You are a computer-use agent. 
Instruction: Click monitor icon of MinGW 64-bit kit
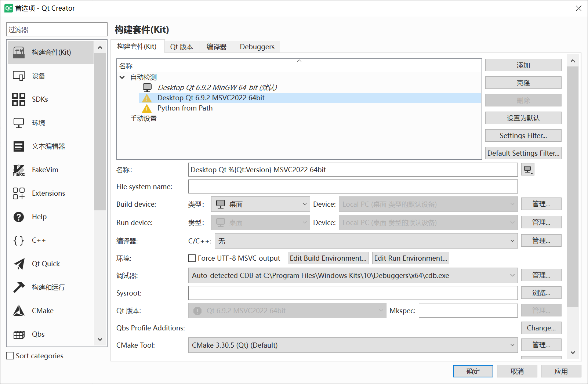(x=147, y=88)
